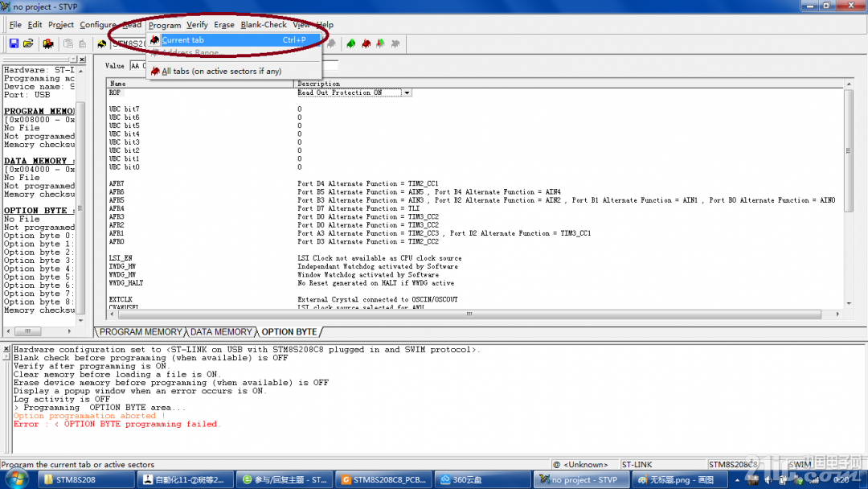Open the ROP Read Out Protection dropdown
The image size is (868, 489).
407,92
